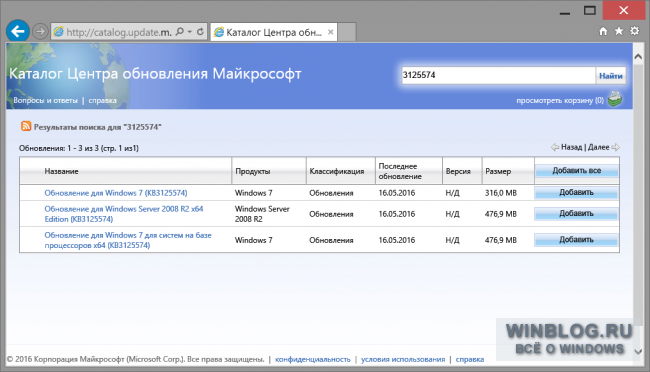Click the RSS feed icon for search results

point(26,126)
